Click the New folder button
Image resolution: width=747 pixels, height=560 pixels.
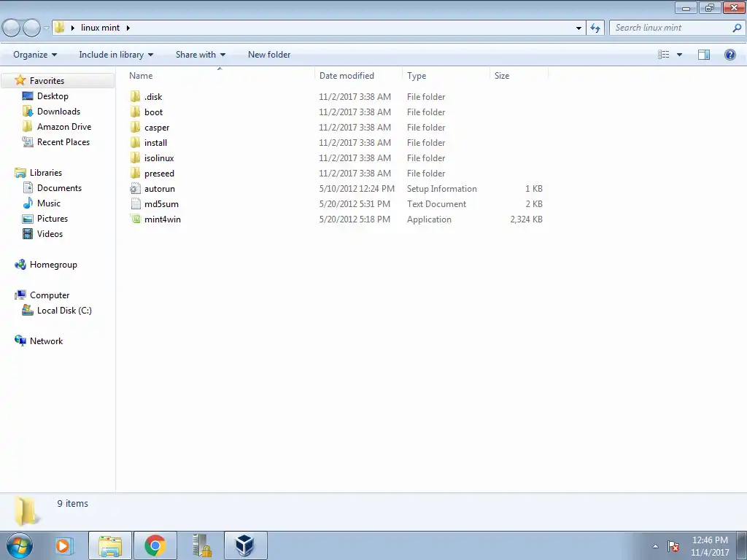point(269,55)
